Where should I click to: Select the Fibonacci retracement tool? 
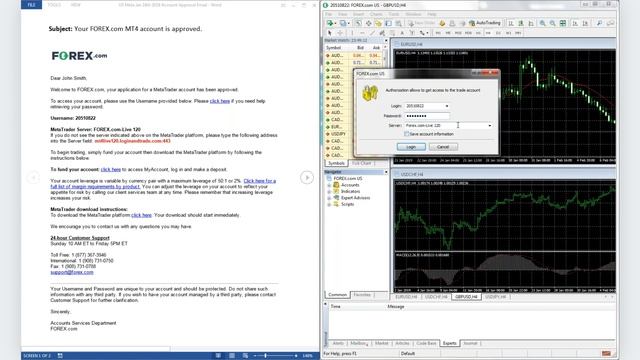392,33
